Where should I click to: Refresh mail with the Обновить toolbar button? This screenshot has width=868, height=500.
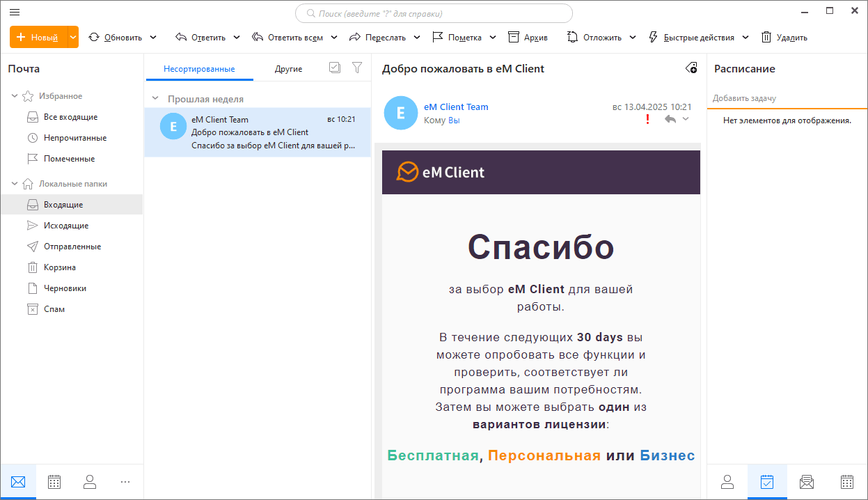pyautogui.click(x=116, y=38)
